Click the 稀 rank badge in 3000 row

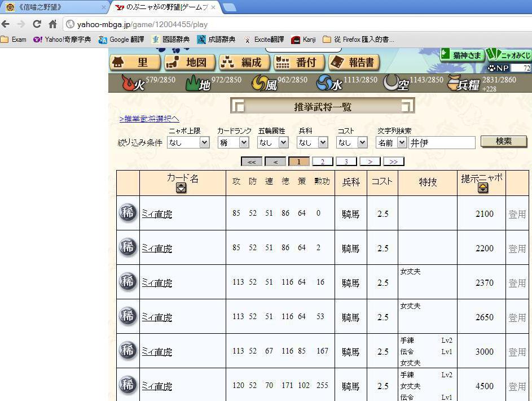127,350
